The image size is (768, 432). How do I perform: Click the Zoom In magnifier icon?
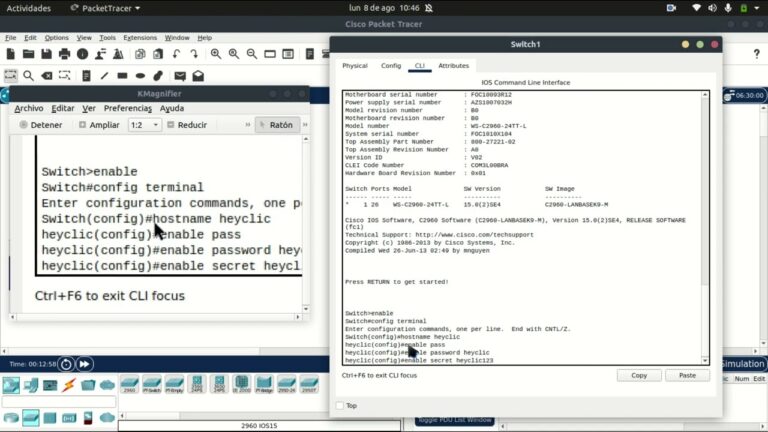click(x=216, y=54)
